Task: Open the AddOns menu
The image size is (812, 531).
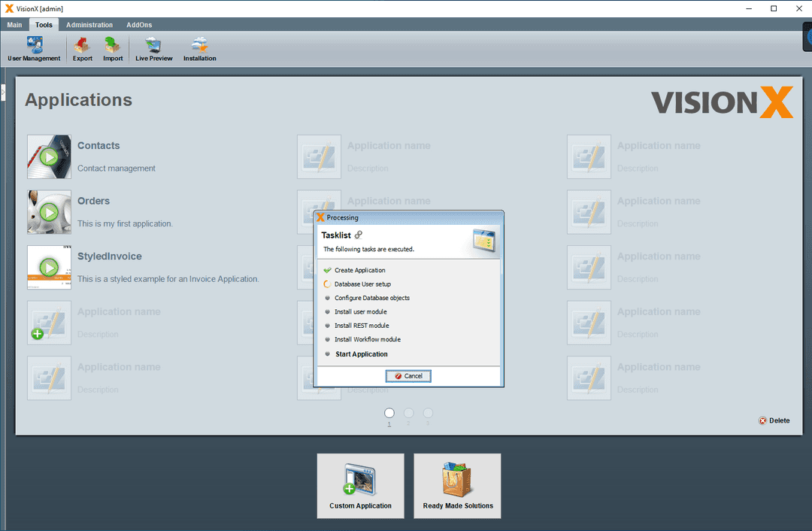Action: click(x=138, y=24)
